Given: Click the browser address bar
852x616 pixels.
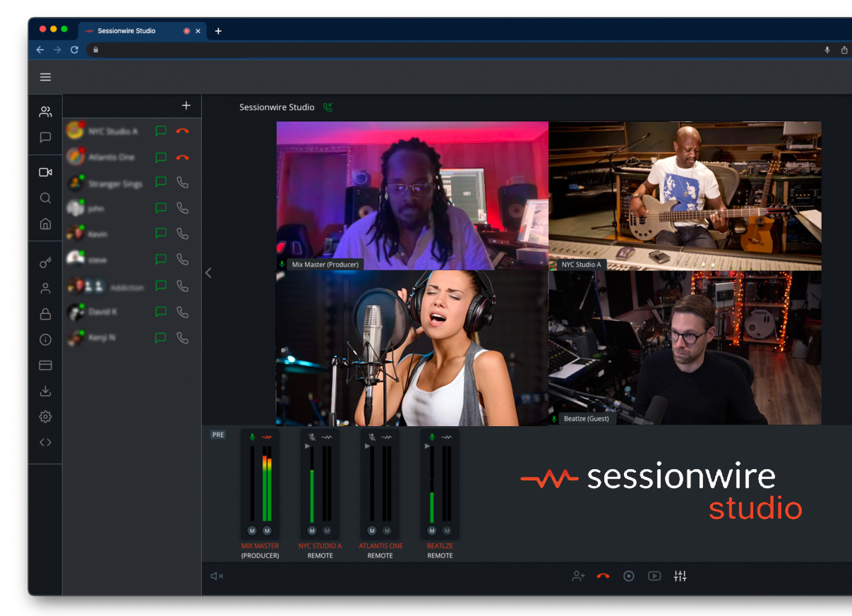Looking at the screenshot, I should point(452,50).
